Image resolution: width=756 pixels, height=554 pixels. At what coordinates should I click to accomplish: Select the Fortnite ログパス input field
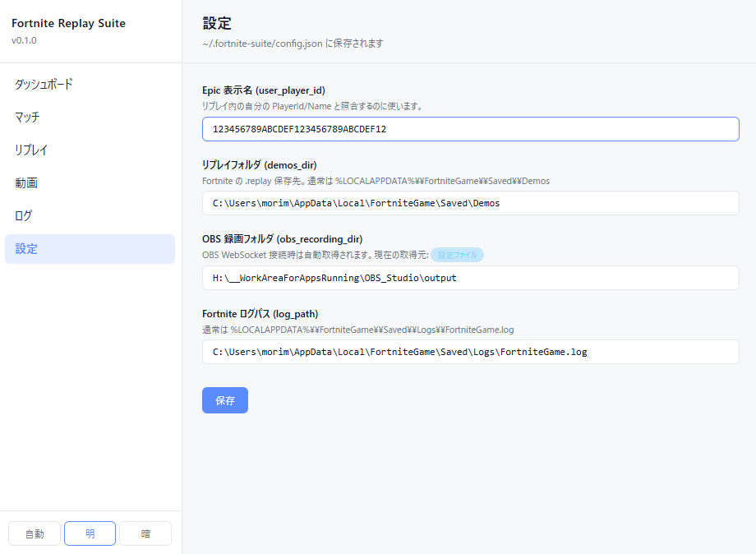(x=470, y=352)
